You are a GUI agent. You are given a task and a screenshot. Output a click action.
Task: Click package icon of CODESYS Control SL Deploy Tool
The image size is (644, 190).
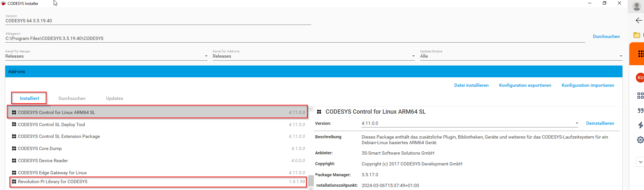click(x=14, y=124)
